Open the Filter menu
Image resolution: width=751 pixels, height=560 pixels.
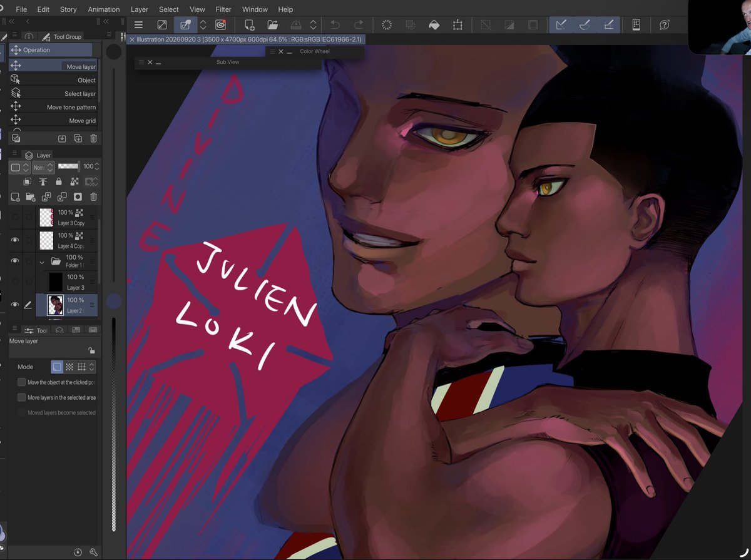pos(223,9)
